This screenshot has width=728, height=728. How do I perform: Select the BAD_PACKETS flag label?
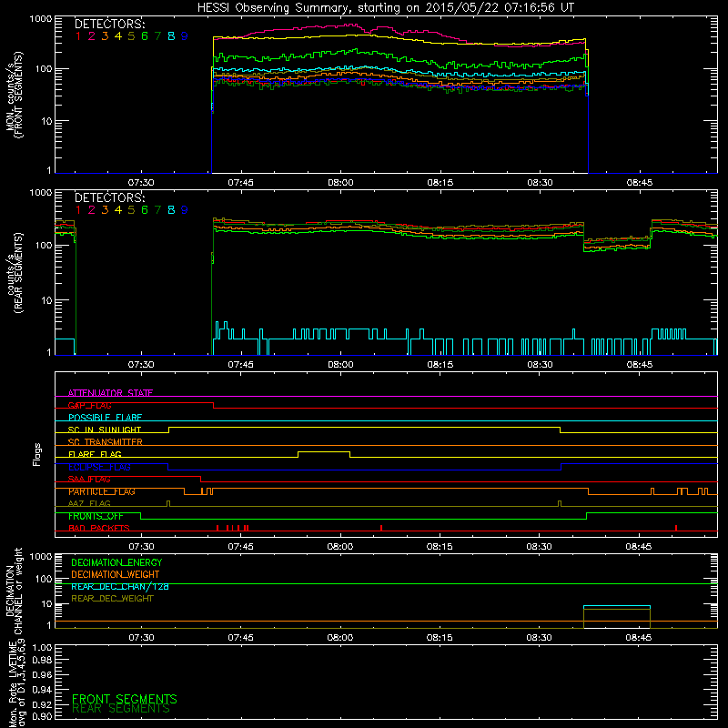pyautogui.click(x=99, y=528)
